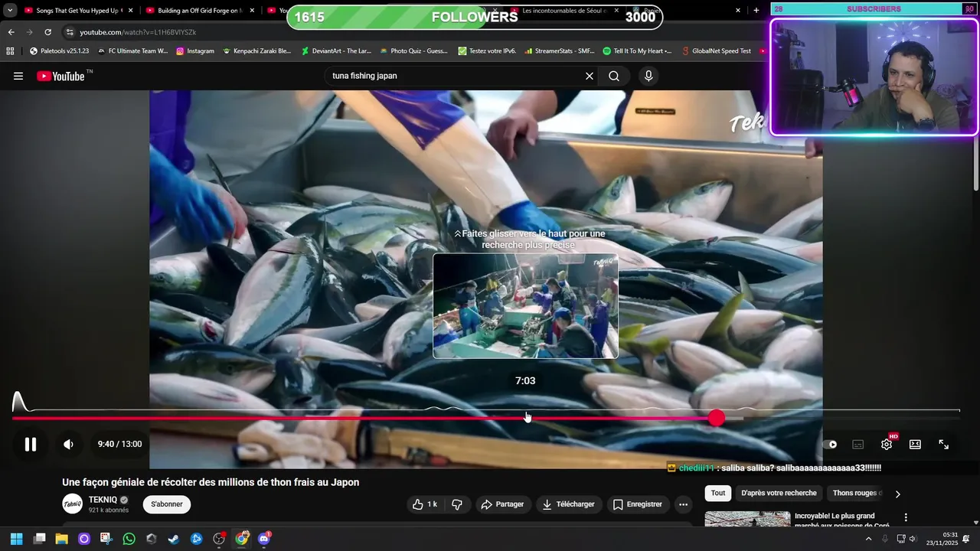Screen dimensions: 980x551
Task: Save the video with Enregistrer
Action: pos(637,504)
